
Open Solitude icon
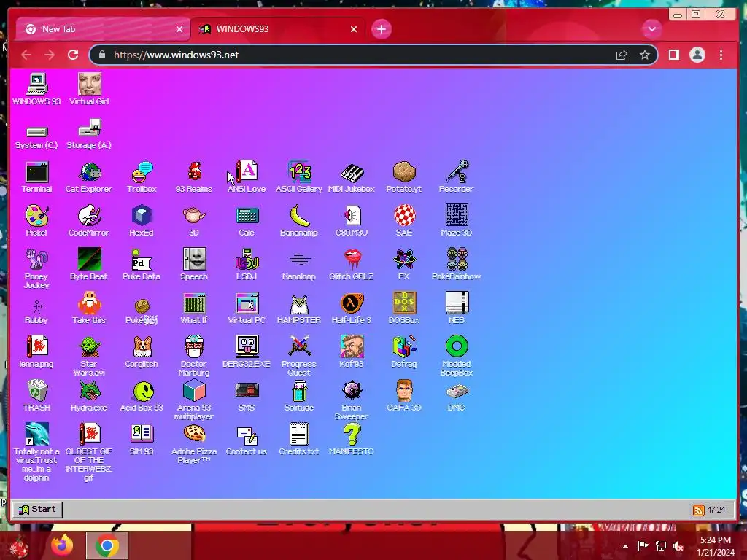(x=299, y=396)
